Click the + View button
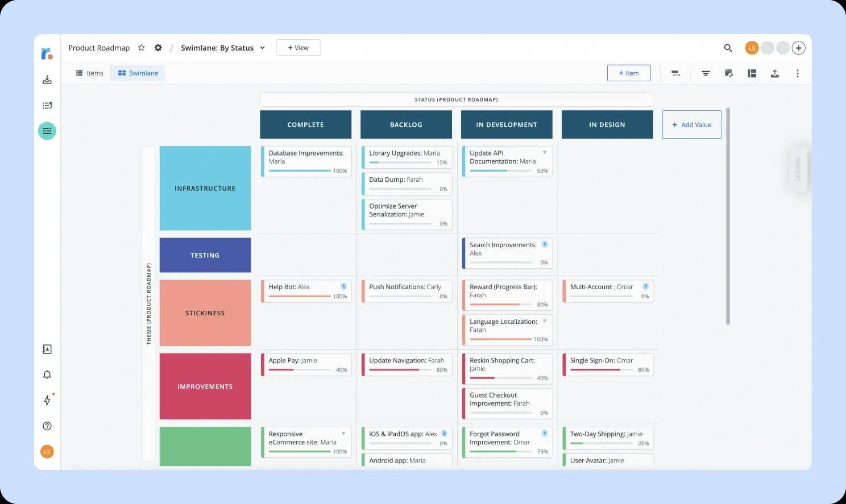The width and height of the screenshot is (846, 504). 298,48
